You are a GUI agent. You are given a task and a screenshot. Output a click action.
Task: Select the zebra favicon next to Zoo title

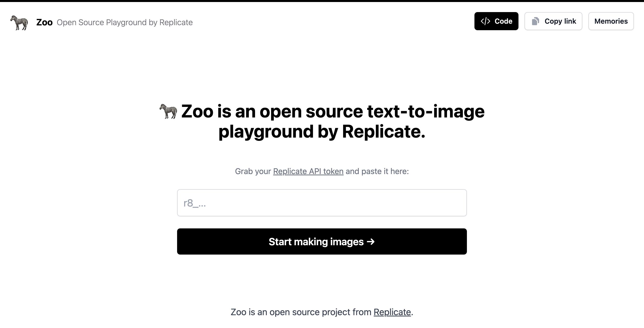click(x=19, y=22)
